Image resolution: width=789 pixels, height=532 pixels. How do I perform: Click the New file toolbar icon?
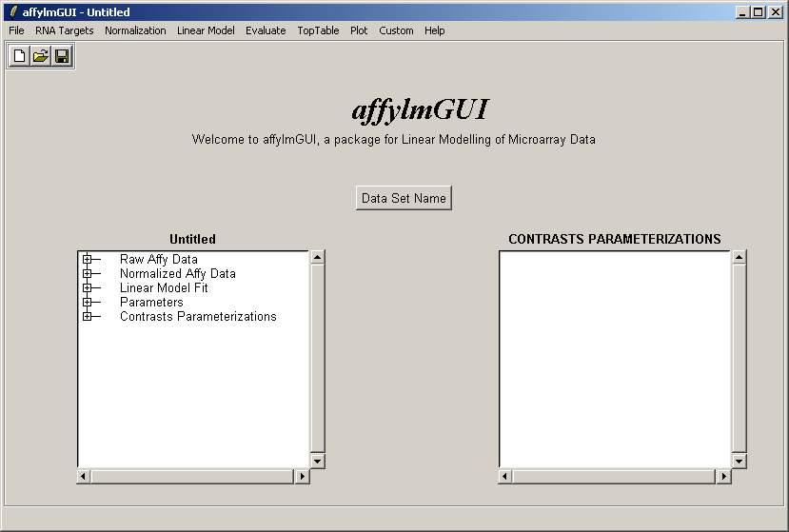[19, 57]
